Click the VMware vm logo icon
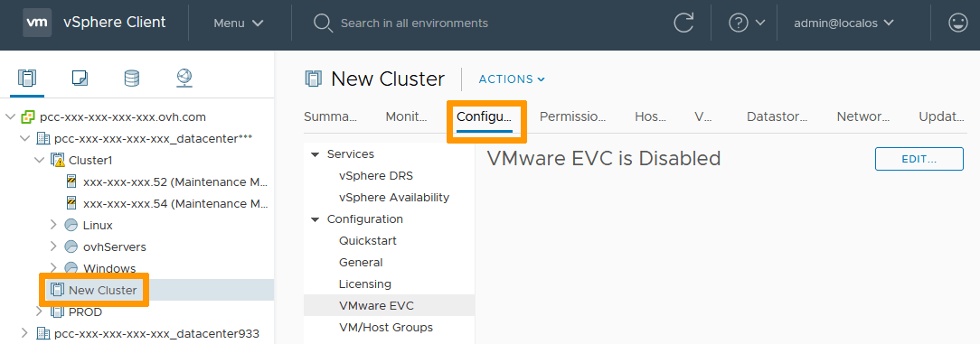This screenshot has width=980, height=344. [x=37, y=23]
